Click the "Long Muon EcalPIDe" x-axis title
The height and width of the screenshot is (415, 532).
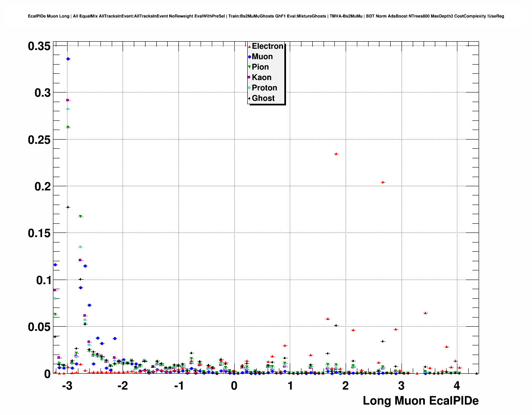(420, 401)
